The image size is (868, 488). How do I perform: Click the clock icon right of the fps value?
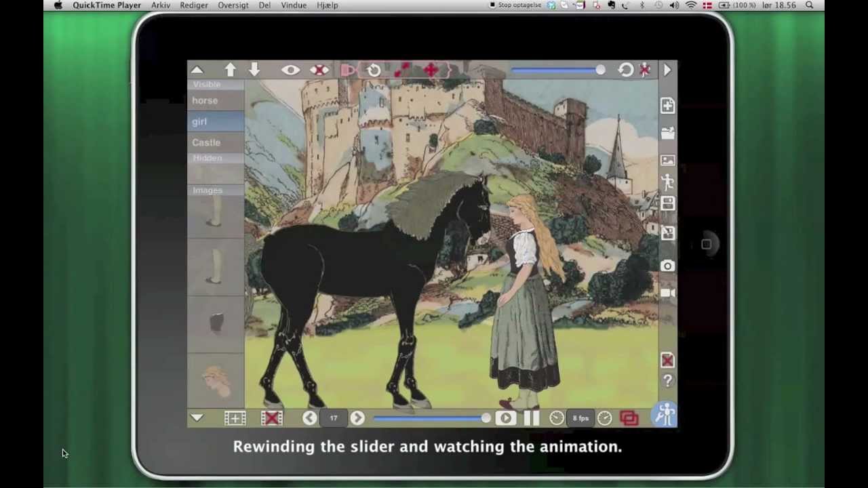coord(605,418)
